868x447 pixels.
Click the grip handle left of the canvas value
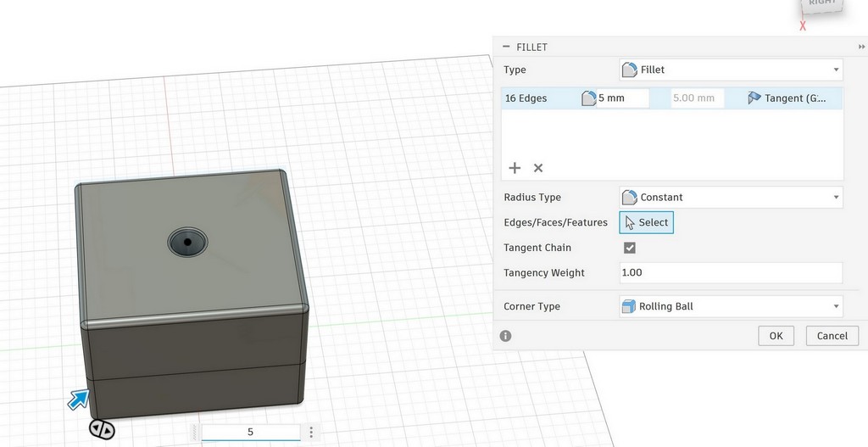(x=195, y=432)
